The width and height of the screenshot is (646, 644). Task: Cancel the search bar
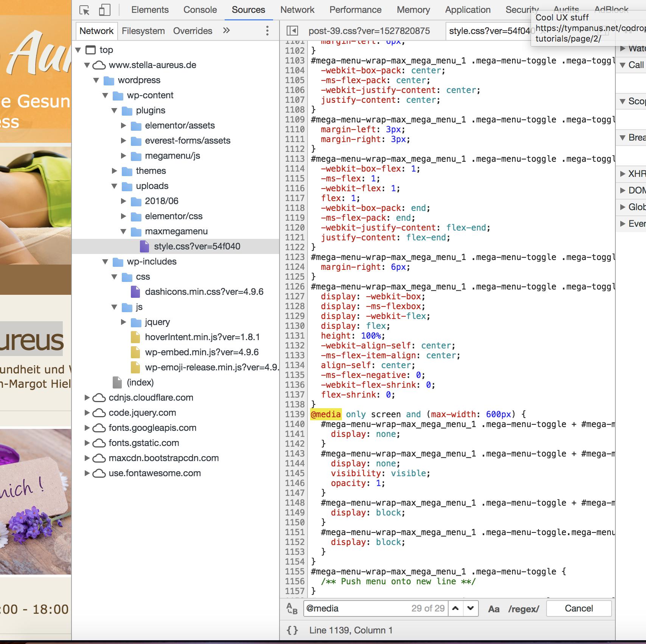pyautogui.click(x=579, y=608)
